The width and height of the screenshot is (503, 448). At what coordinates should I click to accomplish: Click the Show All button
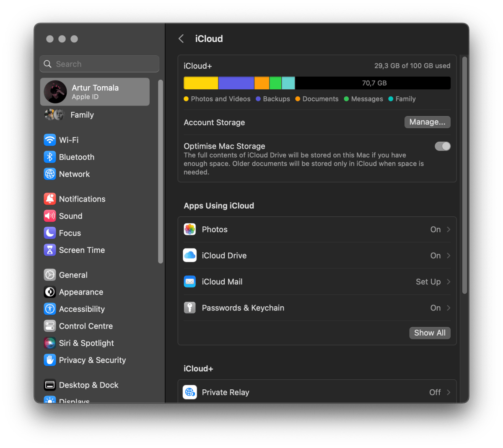tap(430, 333)
